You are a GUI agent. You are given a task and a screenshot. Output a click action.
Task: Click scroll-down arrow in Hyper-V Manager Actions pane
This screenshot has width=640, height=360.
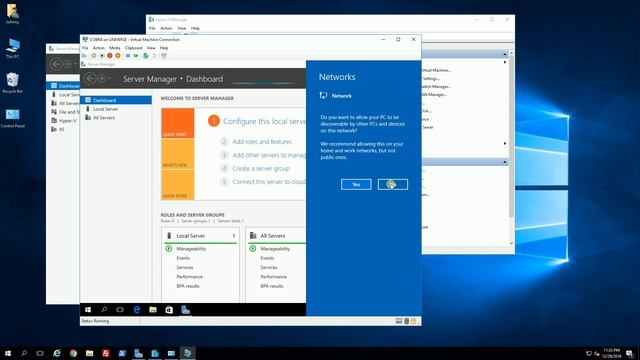point(511,243)
